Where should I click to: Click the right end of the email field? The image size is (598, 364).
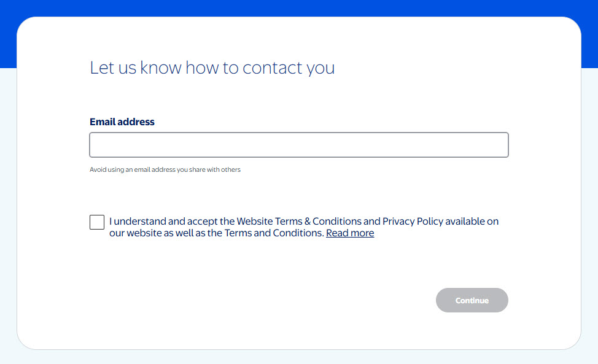(497, 145)
